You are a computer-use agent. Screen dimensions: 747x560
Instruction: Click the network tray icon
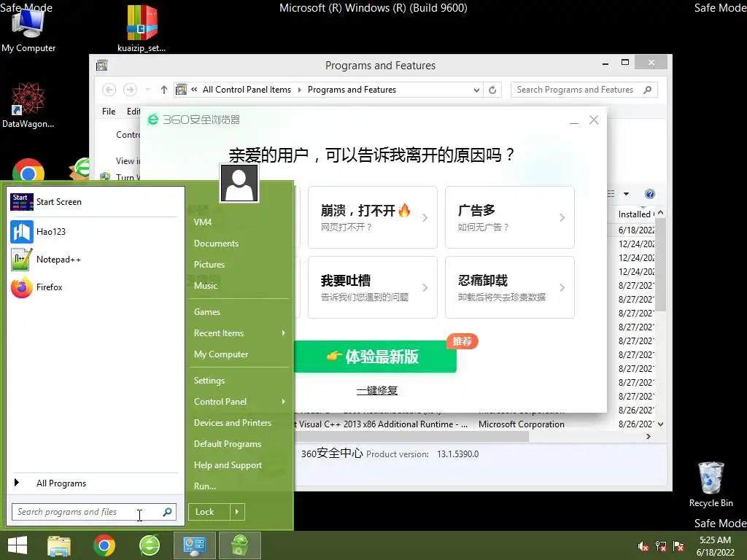click(x=661, y=546)
